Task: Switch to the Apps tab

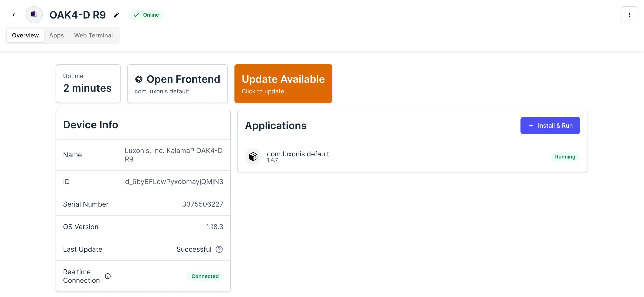Action: coord(56,36)
